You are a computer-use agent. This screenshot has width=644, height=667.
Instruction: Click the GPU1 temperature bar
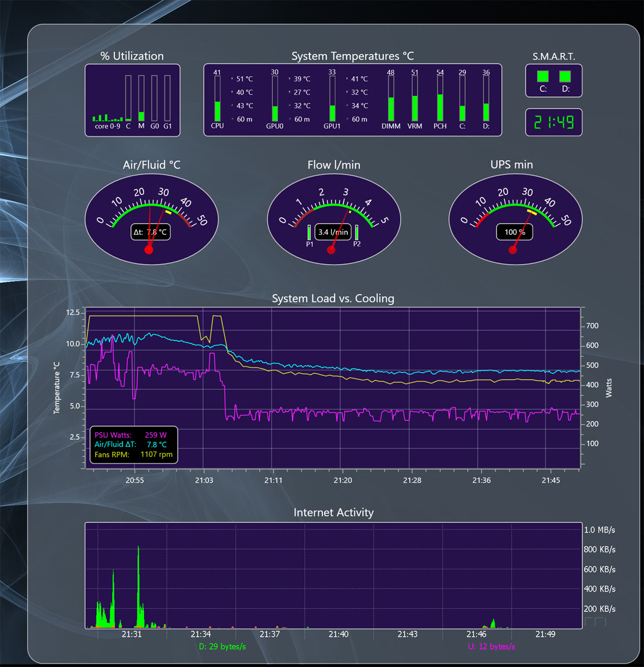(332, 99)
